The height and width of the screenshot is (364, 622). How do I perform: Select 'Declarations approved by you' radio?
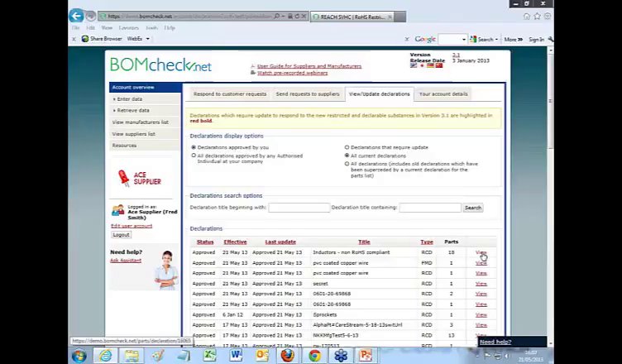[x=194, y=147]
